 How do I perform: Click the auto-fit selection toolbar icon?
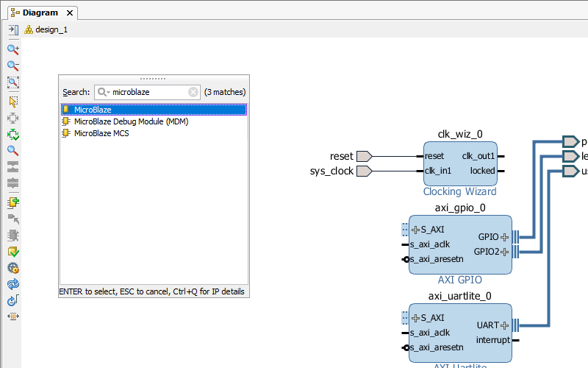(13, 118)
